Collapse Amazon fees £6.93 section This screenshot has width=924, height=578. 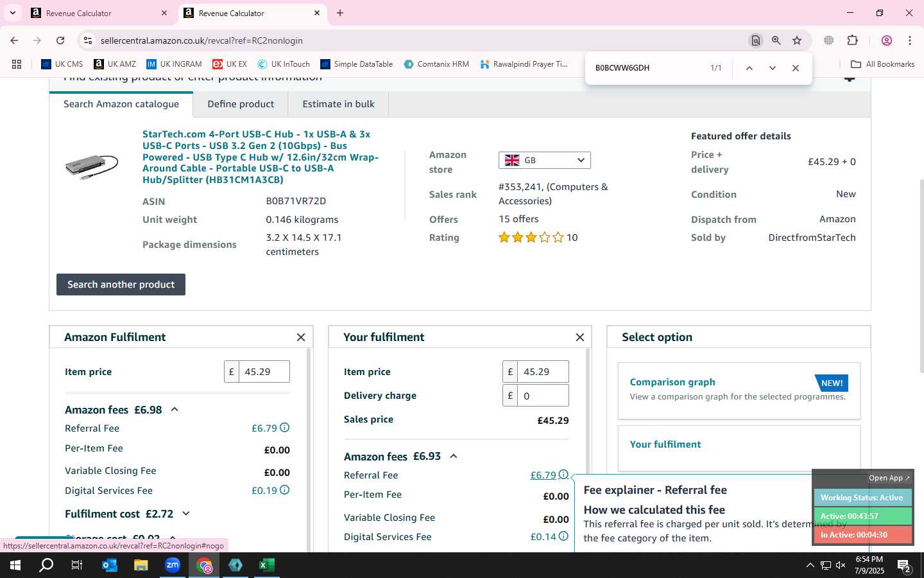(x=454, y=457)
